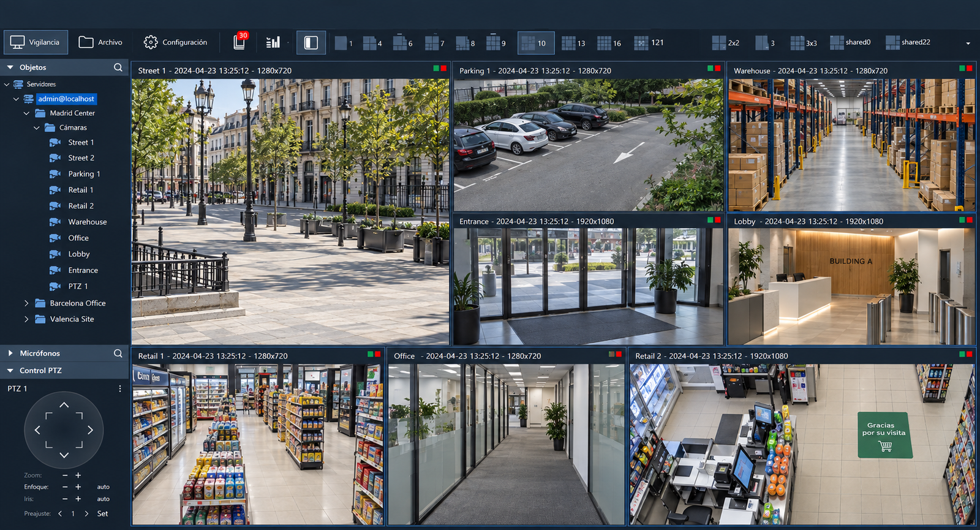Choose the shared0 layout

pos(850,42)
